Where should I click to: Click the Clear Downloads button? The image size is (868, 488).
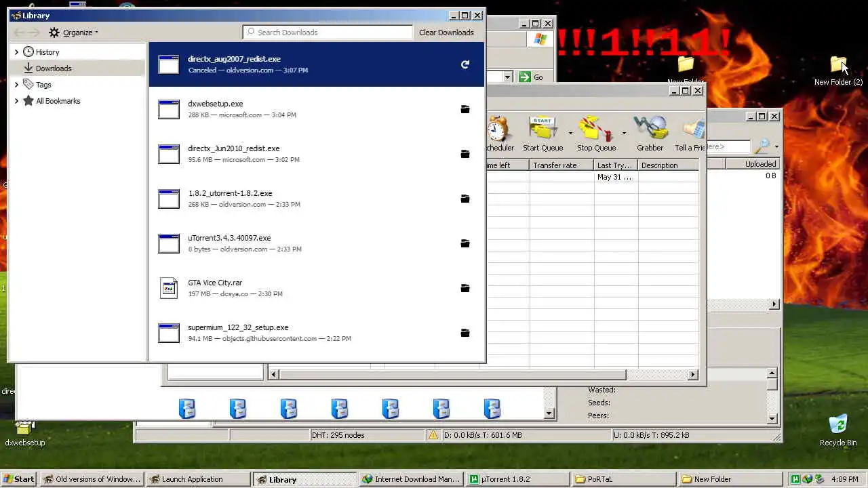pyautogui.click(x=446, y=33)
